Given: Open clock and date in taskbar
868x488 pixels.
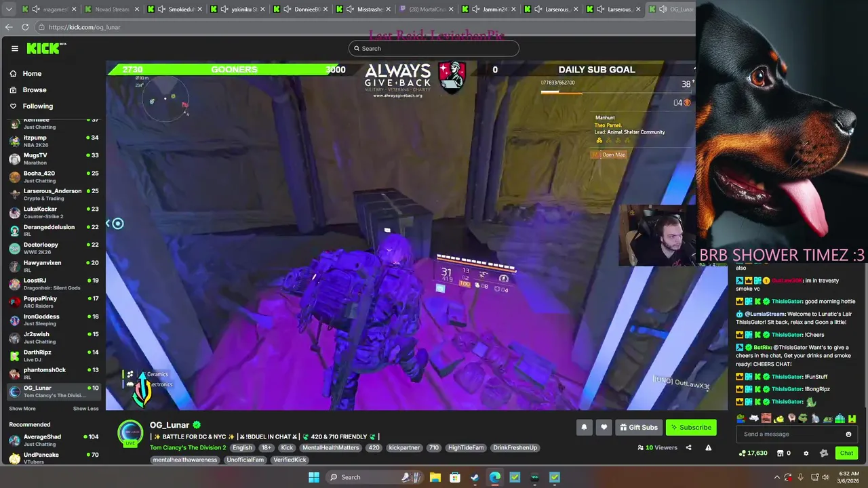Looking at the screenshot, I should click(x=848, y=477).
